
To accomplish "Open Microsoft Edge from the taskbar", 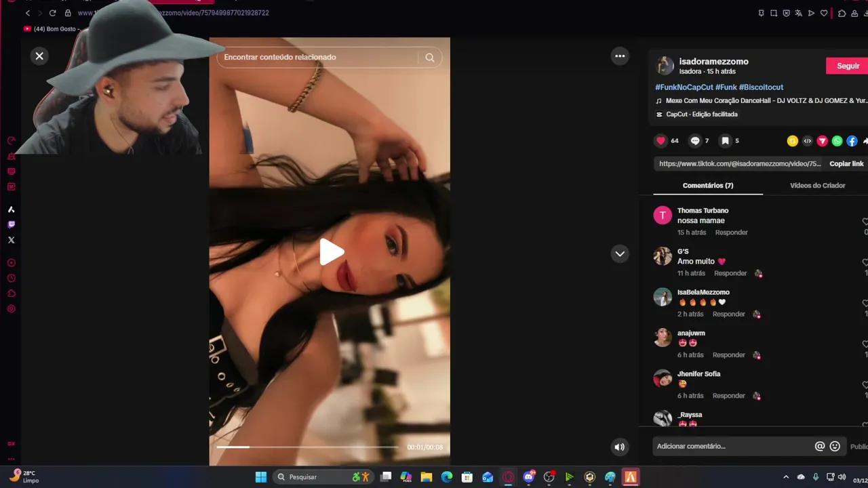I will [447, 477].
